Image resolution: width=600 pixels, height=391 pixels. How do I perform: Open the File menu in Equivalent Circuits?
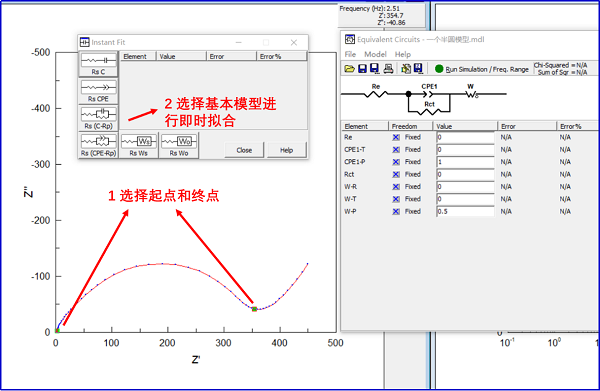pyautogui.click(x=350, y=54)
